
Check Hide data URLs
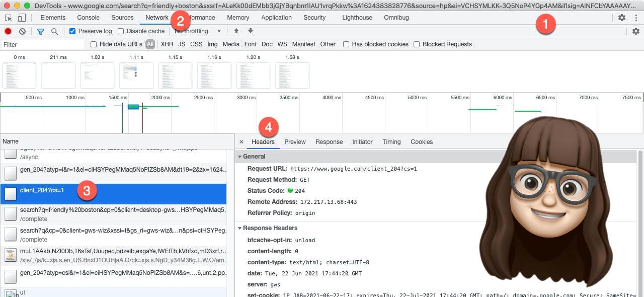pyautogui.click(x=94, y=44)
